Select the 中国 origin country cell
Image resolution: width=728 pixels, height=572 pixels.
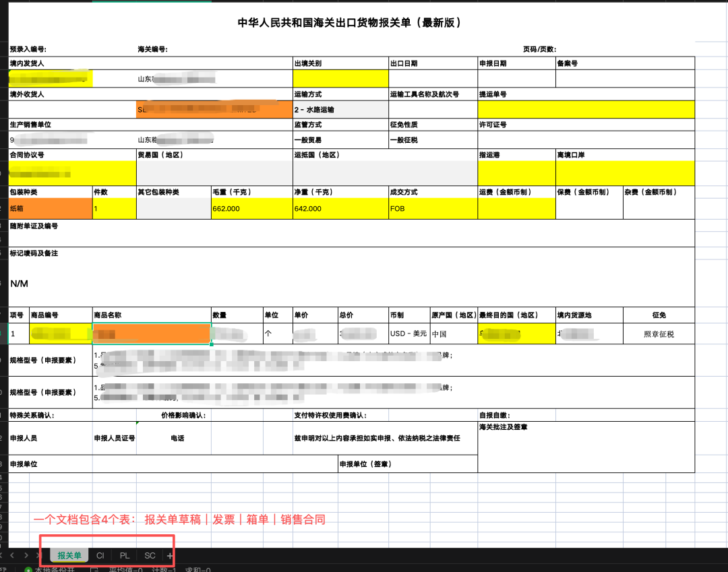[x=454, y=333]
